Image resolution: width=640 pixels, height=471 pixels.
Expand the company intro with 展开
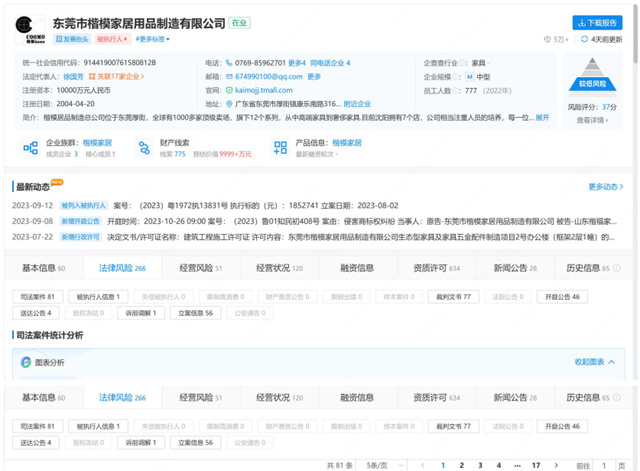click(x=542, y=118)
